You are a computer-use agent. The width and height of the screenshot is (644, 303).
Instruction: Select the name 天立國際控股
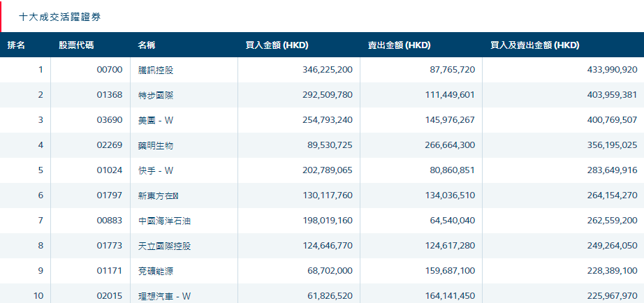click(165, 246)
